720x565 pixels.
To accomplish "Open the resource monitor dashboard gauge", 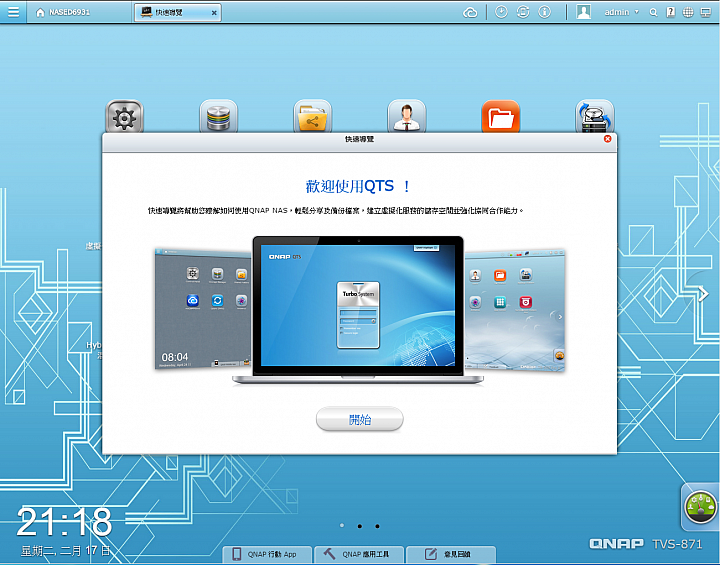I will tap(700, 508).
